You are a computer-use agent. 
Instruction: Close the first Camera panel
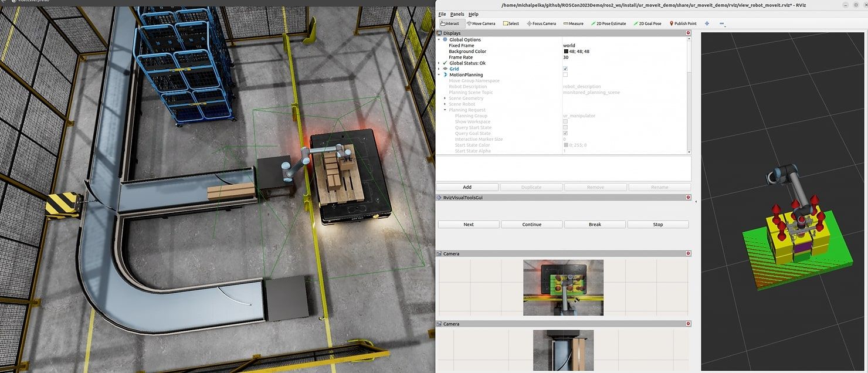tap(688, 253)
